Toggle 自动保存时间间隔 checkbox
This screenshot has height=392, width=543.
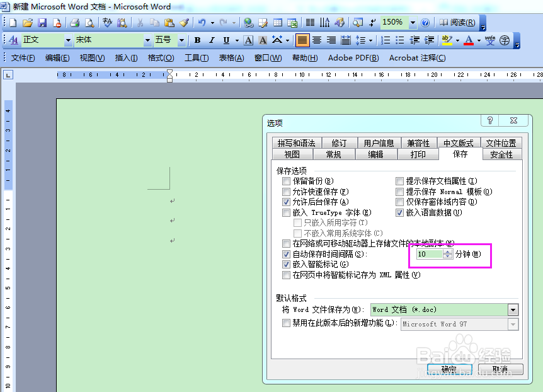(x=286, y=254)
